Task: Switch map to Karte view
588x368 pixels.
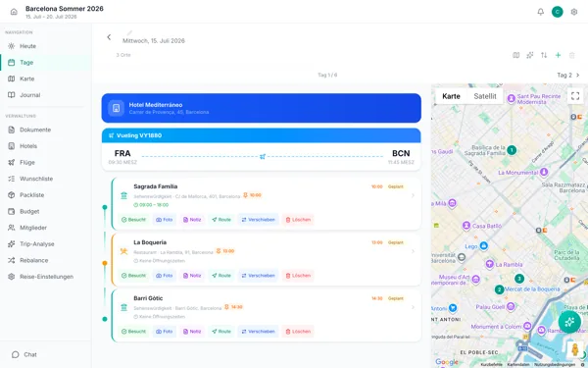Action: [x=451, y=96]
